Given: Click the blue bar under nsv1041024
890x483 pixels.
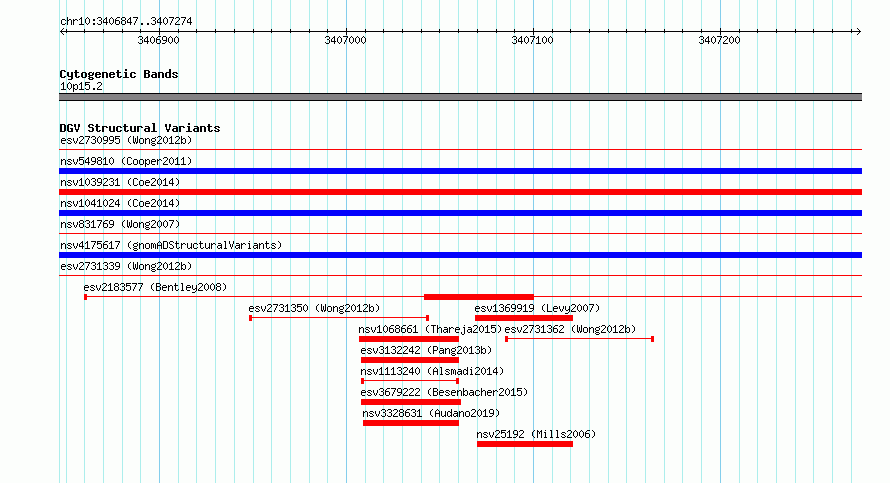Looking at the screenshot, I should pyautogui.click(x=460, y=213).
